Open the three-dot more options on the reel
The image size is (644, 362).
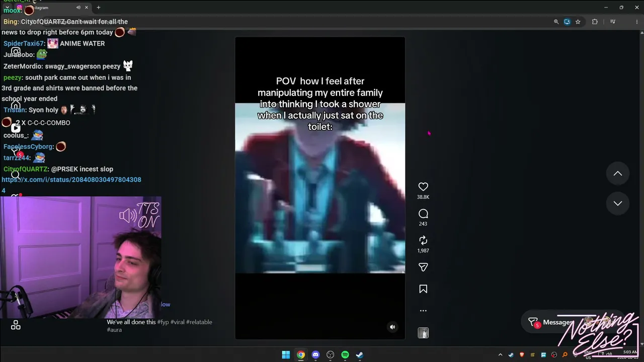click(423, 311)
